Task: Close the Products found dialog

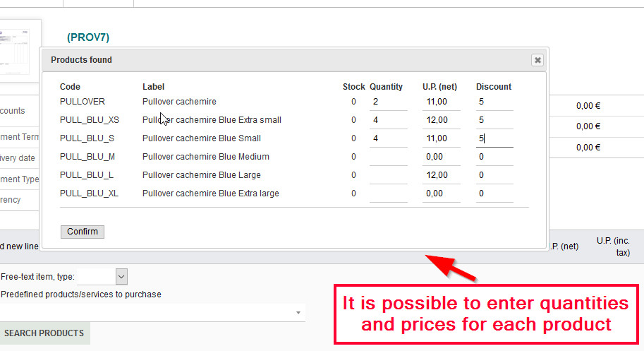Action: [537, 60]
